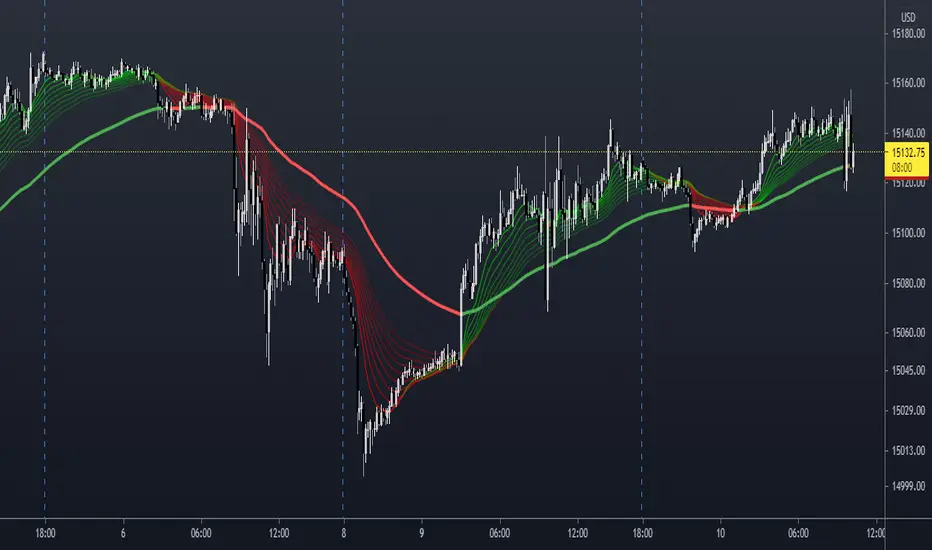The height and width of the screenshot is (550, 932).
Task: Click the first 12:00 time axis label
Action: pos(279,533)
